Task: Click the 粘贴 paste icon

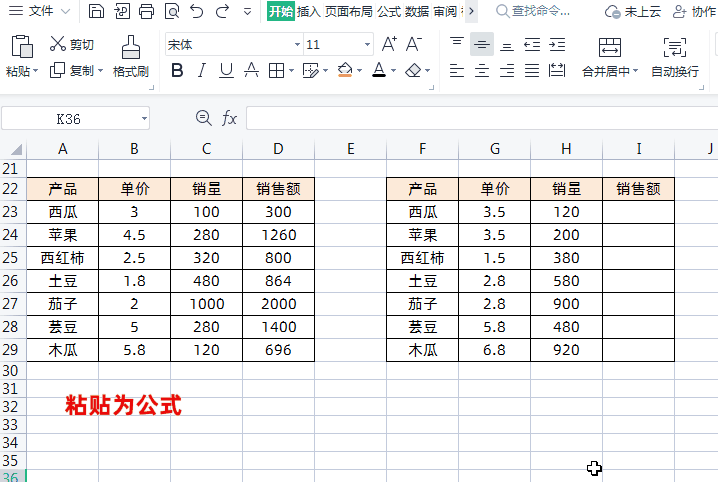Action: [x=22, y=47]
